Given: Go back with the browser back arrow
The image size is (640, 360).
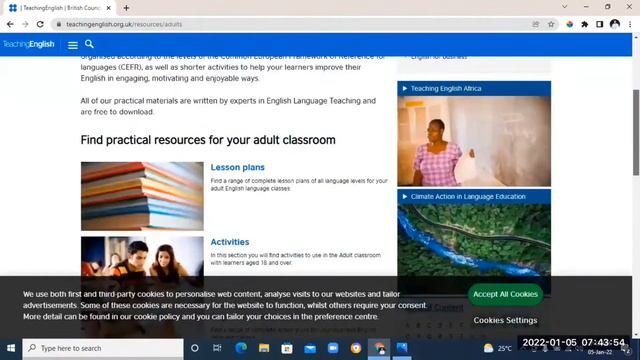Looking at the screenshot, I should coord(10,24).
